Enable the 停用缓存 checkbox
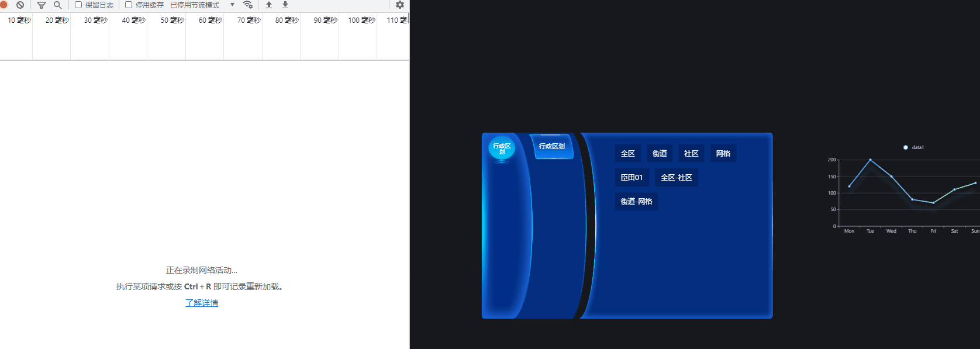This screenshot has width=980, height=349. pos(129,5)
